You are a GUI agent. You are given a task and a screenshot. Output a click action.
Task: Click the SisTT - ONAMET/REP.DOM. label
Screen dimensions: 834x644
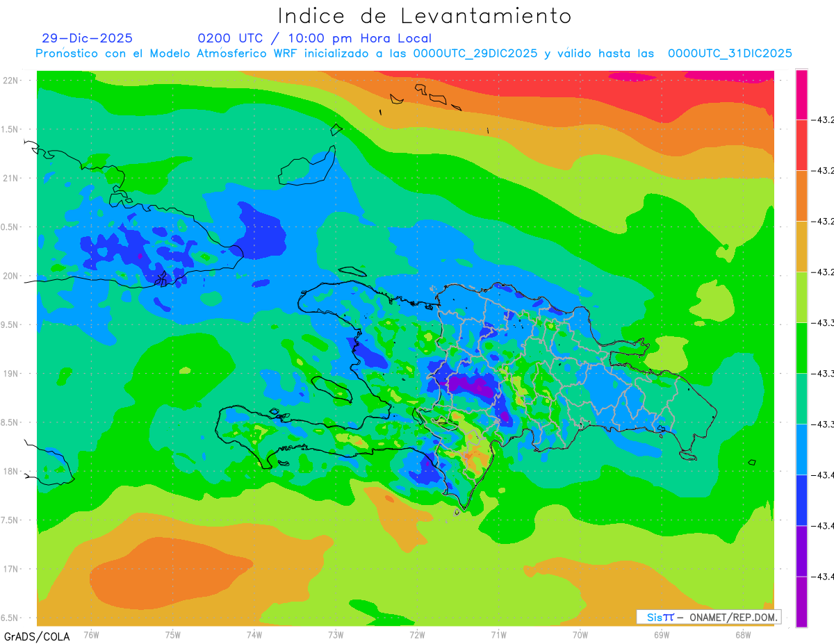(x=709, y=617)
